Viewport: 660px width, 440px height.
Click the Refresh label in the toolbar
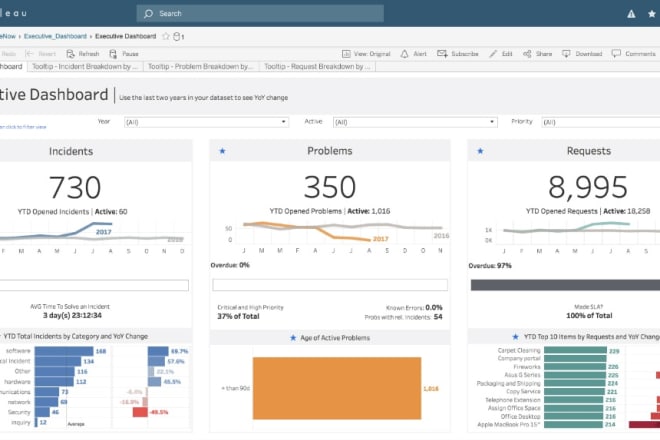pos(89,54)
